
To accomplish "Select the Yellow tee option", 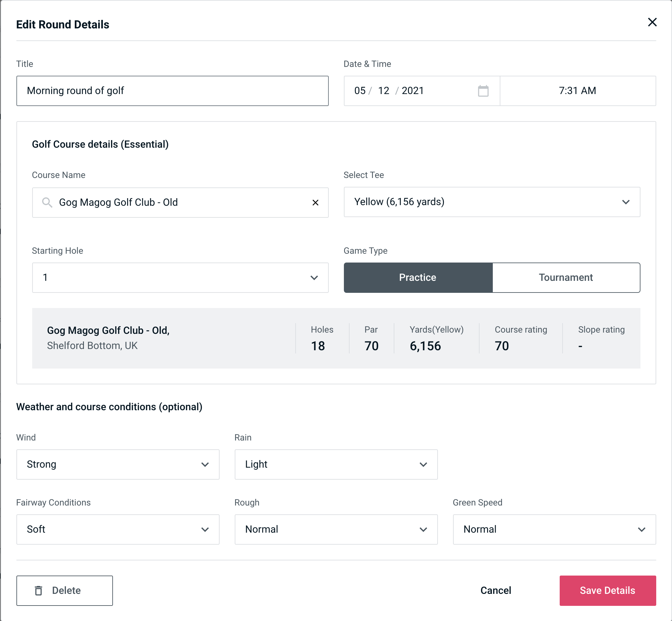I will point(492,202).
